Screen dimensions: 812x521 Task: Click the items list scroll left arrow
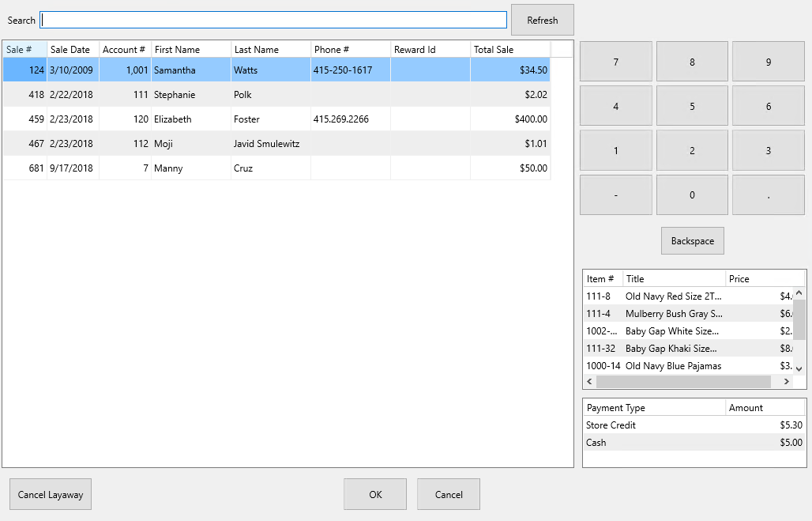(589, 382)
